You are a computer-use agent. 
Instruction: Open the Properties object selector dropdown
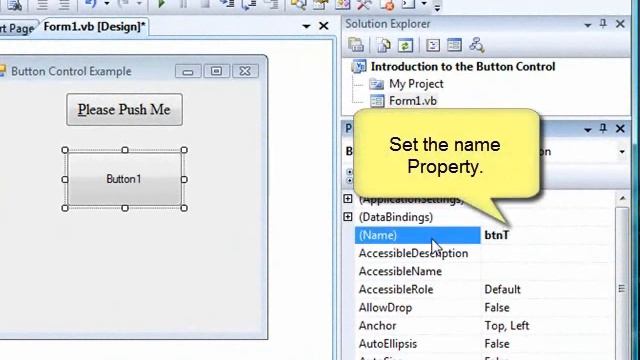[x=622, y=152]
